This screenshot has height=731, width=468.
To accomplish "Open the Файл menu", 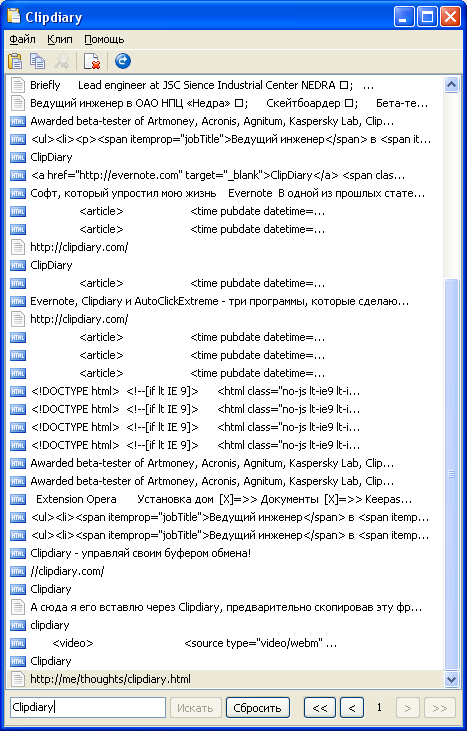I will click(x=22, y=39).
